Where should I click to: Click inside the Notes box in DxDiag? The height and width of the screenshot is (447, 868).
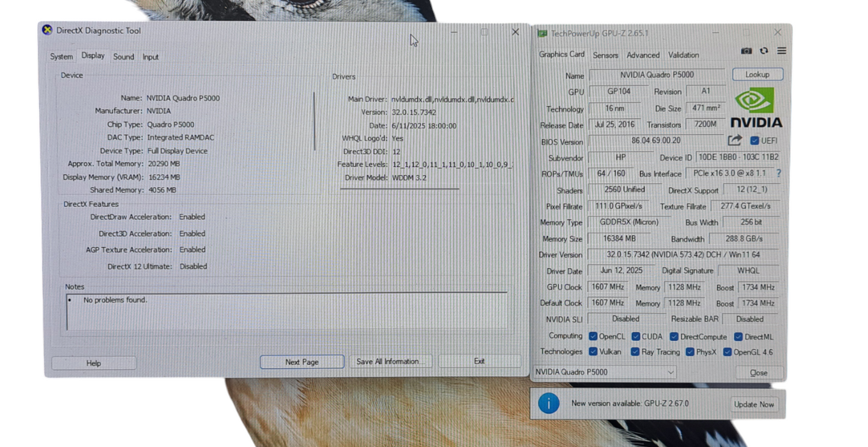pos(287,312)
